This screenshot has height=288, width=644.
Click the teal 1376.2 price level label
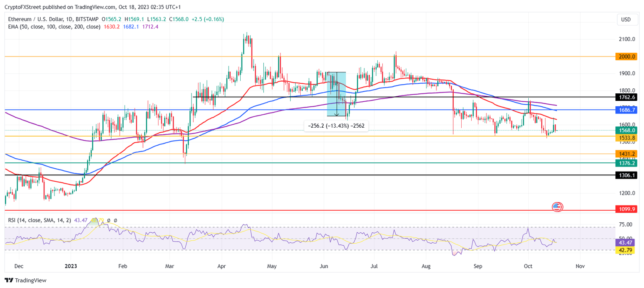pos(627,164)
